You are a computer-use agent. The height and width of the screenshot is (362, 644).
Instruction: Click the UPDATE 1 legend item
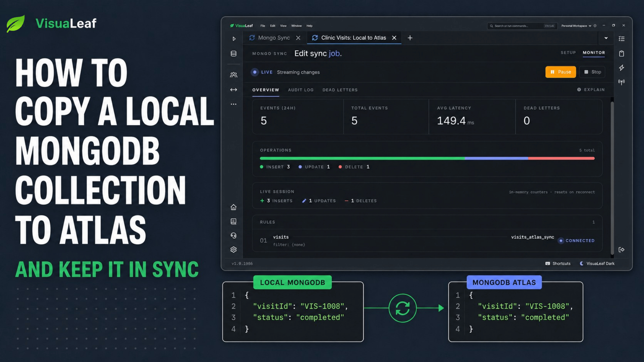(314, 167)
